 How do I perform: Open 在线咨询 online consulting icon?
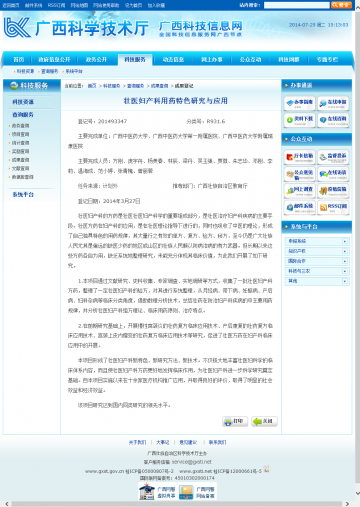point(333,120)
